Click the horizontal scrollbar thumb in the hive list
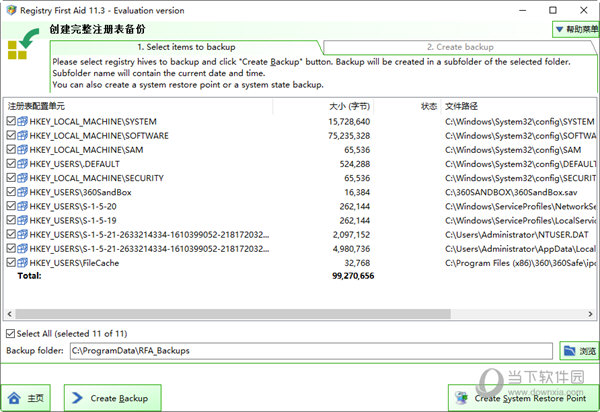Screen dimensions: 600x412 pyautogui.click(x=233, y=314)
